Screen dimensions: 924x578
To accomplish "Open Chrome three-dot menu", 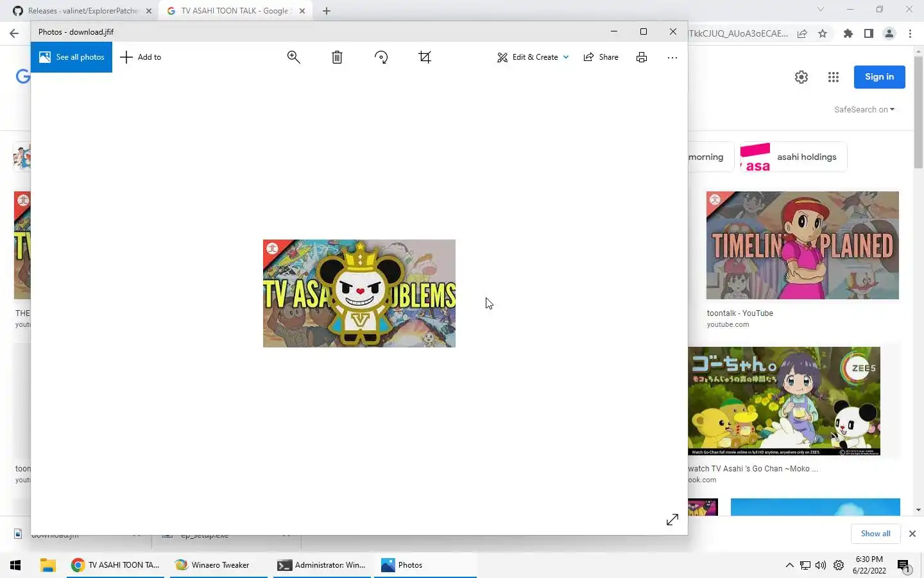I will [x=910, y=33].
